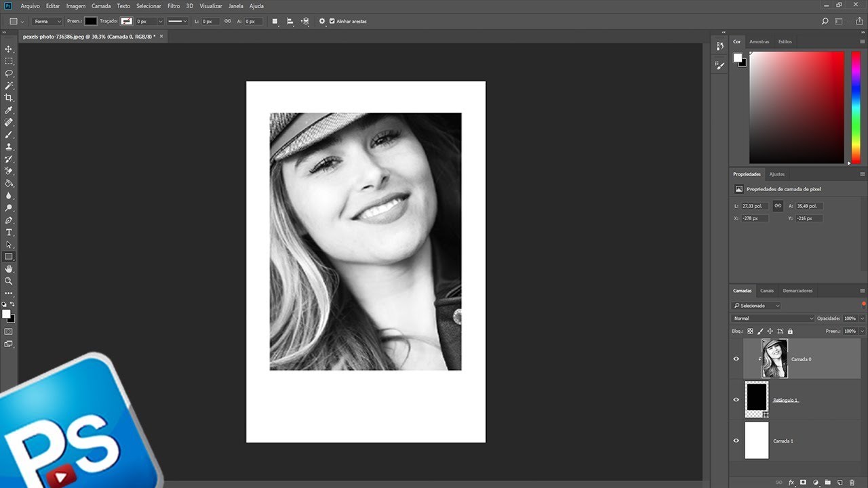The image size is (868, 488).
Task: Switch to the Canais tab
Action: click(767, 291)
